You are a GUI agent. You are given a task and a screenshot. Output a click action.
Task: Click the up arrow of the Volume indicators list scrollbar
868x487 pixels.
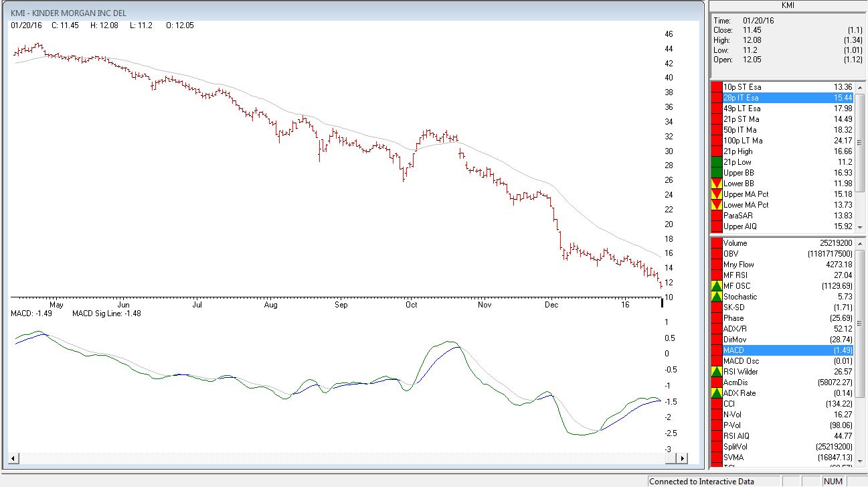tap(861, 243)
